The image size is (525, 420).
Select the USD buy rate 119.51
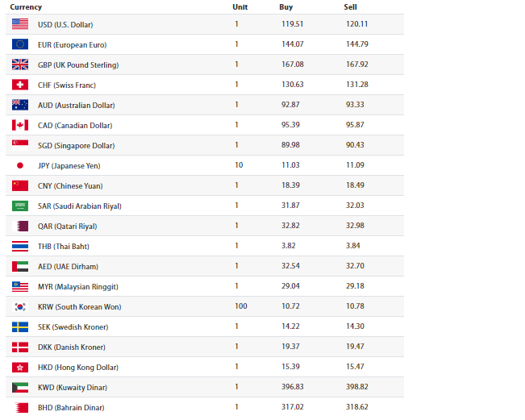pos(292,24)
